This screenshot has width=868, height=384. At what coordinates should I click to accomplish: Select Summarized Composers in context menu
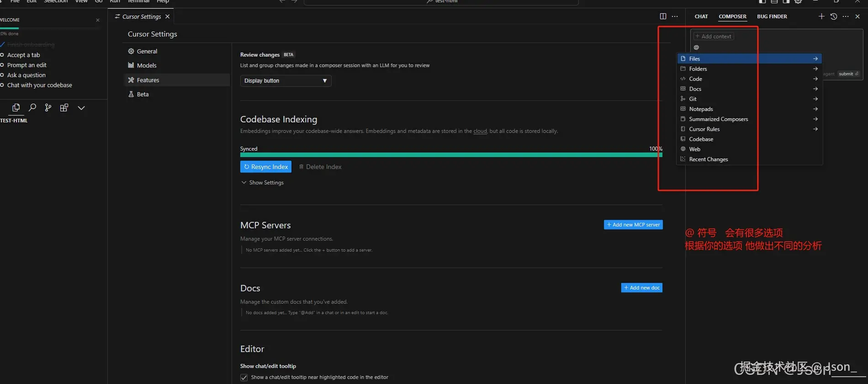[749, 119]
